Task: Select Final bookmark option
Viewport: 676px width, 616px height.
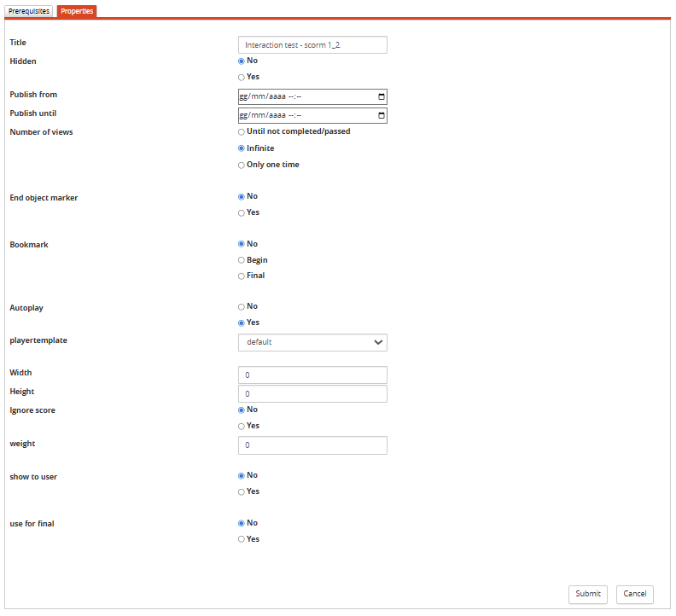Action: pos(242,276)
